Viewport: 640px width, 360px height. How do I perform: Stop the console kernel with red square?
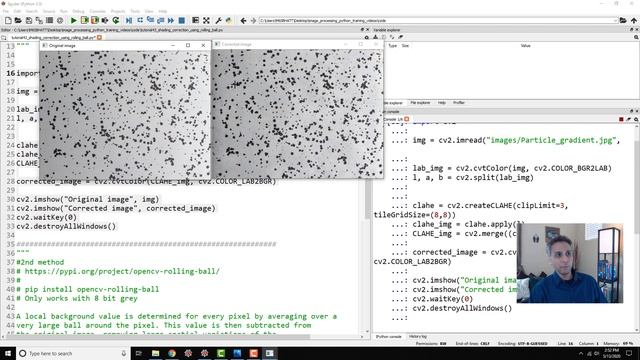pyautogui.click(x=621, y=119)
